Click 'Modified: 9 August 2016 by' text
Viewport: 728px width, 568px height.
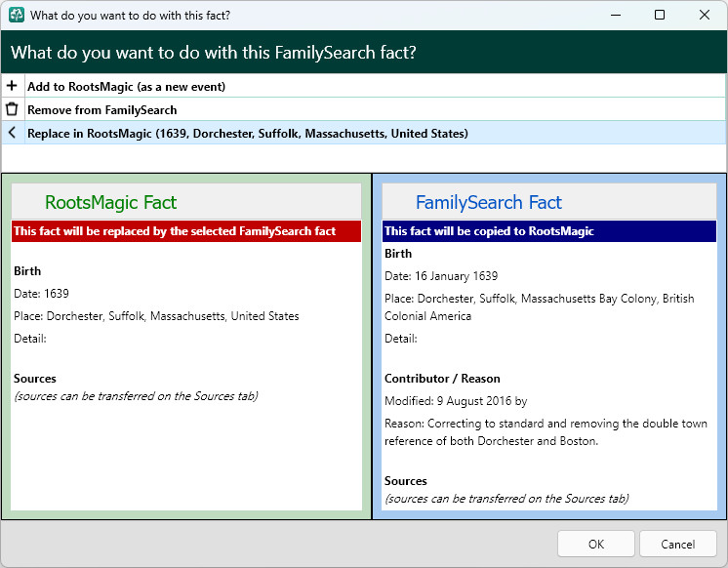tap(456, 401)
